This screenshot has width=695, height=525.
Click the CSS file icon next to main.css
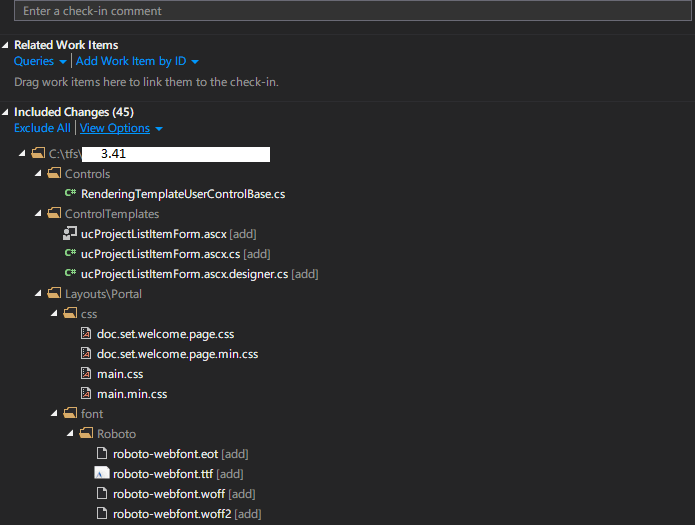point(86,374)
